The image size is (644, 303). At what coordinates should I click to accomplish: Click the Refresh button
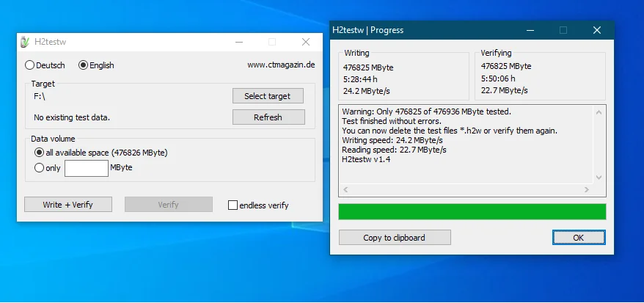coord(268,117)
